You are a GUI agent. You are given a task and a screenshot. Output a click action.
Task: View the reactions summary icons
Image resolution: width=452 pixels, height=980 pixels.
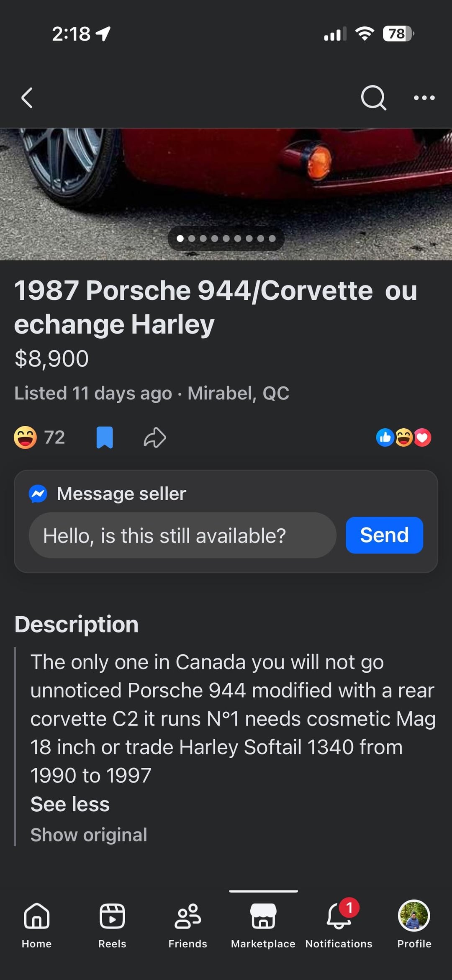click(403, 437)
